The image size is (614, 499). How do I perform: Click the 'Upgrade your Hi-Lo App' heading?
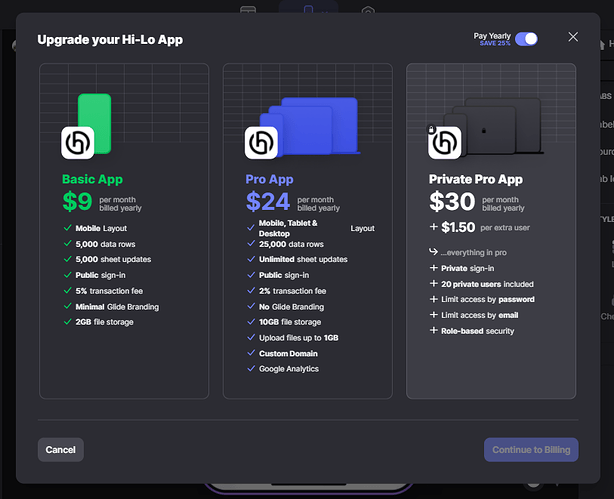point(110,40)
